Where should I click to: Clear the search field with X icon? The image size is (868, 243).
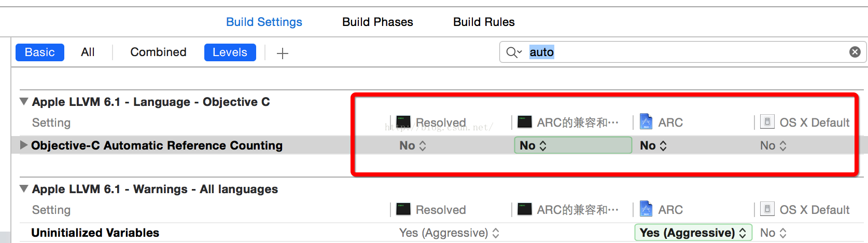pos(855,52)
